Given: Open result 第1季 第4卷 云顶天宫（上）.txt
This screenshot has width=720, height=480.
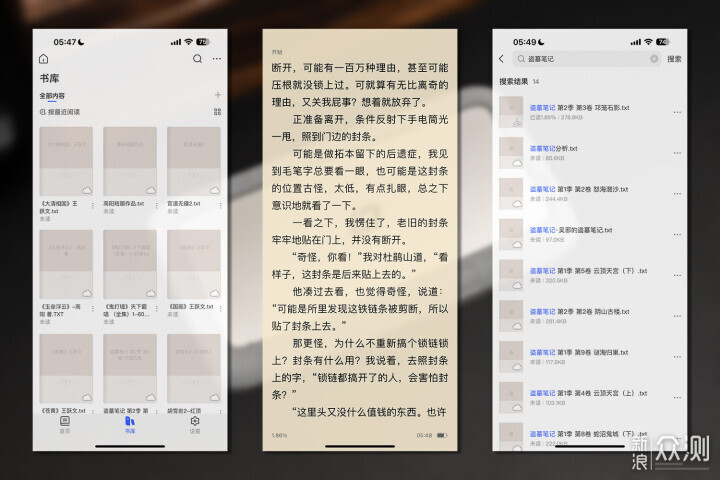Looking at the screenshot, I should [590, 397].
